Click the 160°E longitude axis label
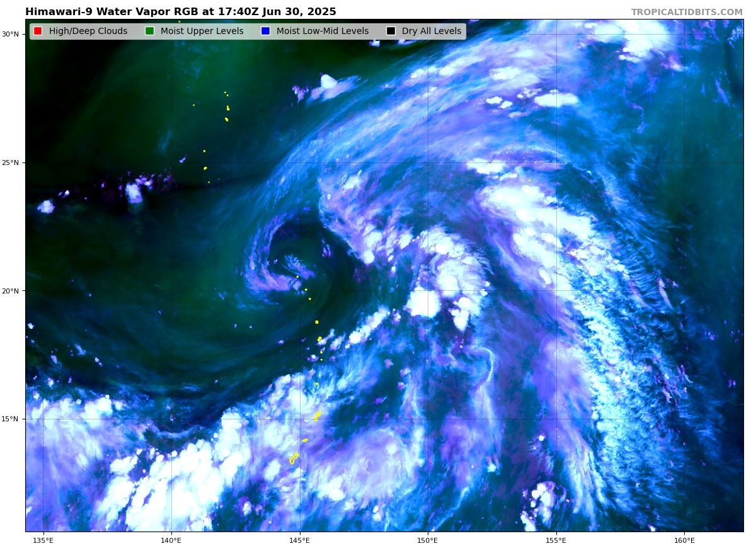 [x=684, y=540]
